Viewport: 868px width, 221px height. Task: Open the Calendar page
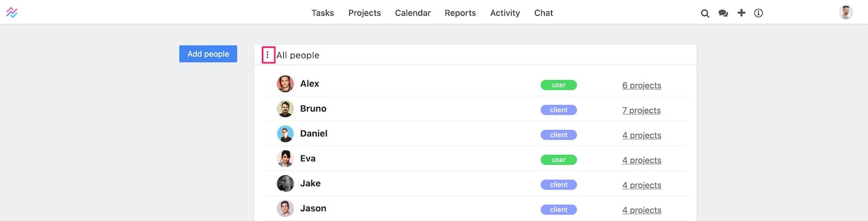point(412,13)
